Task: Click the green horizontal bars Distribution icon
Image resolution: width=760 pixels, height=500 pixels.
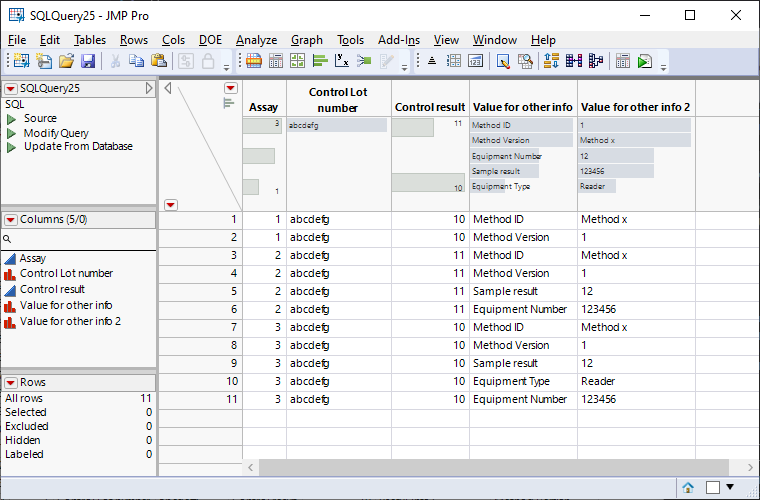Action: pos(320,61)
